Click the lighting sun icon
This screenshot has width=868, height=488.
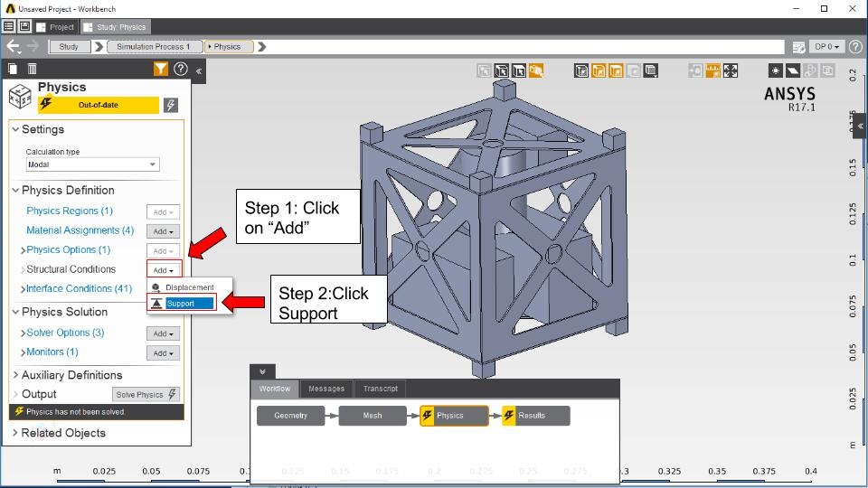tap(776, 70)
